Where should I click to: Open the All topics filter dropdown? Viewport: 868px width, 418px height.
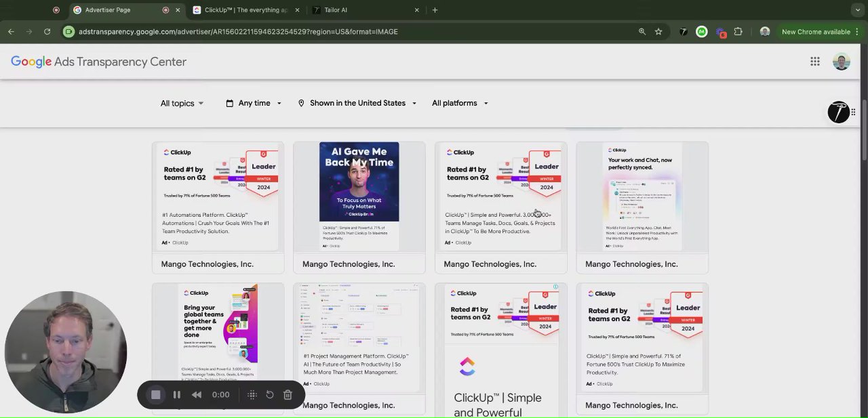(x=181, y=103)
